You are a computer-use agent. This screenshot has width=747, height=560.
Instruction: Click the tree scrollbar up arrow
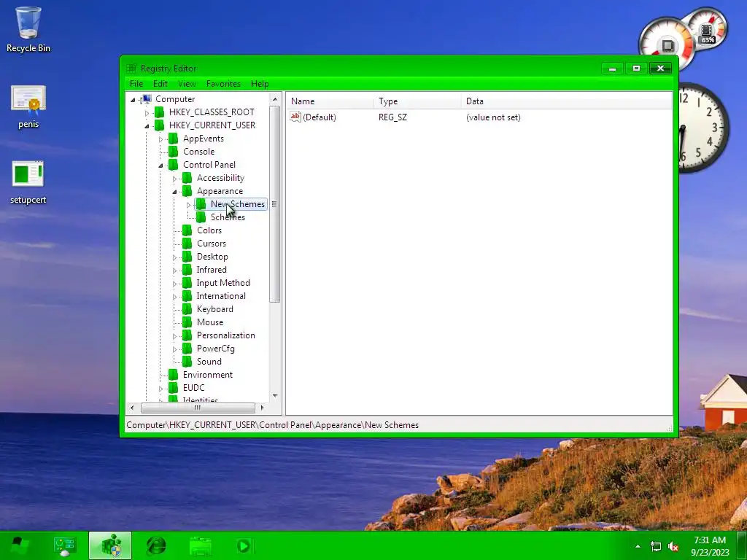(x=275, y=99)
